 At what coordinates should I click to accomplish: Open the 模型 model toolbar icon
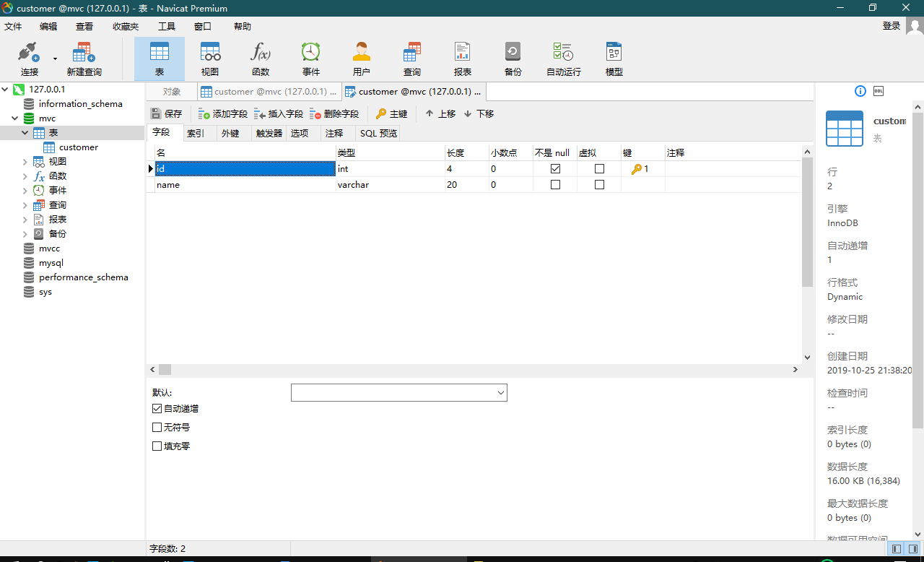coord(614,59)
